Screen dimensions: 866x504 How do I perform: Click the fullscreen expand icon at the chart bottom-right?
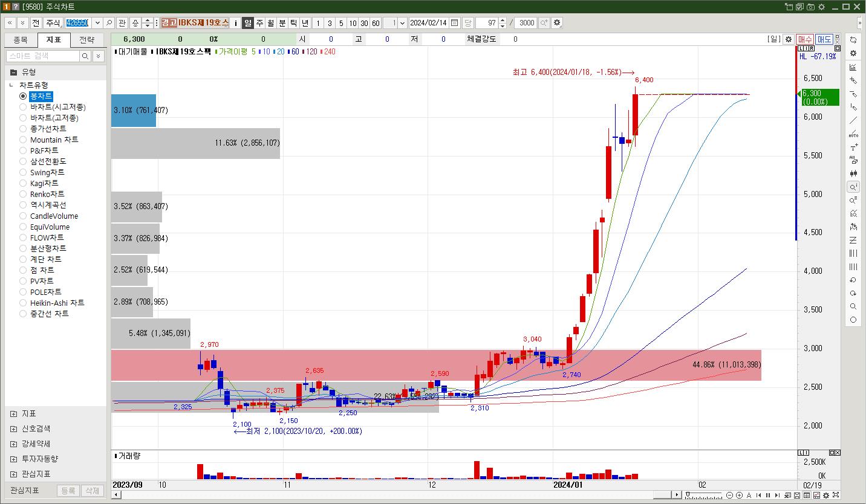(836, 495)
